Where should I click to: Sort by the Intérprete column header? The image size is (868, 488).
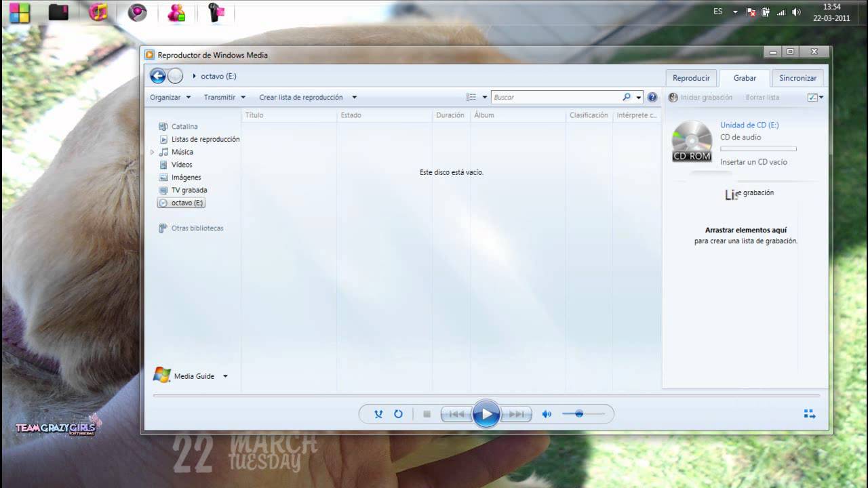(x=637, y=115)
